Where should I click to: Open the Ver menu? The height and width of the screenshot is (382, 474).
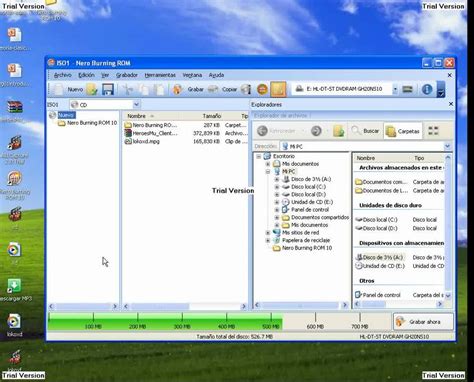tap(105, 75)
